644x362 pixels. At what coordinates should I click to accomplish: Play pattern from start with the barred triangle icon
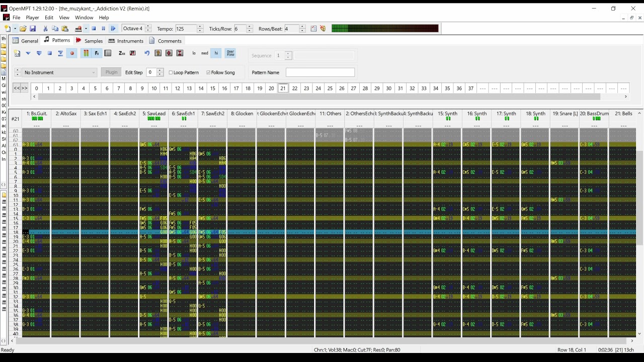coord(39,53)
